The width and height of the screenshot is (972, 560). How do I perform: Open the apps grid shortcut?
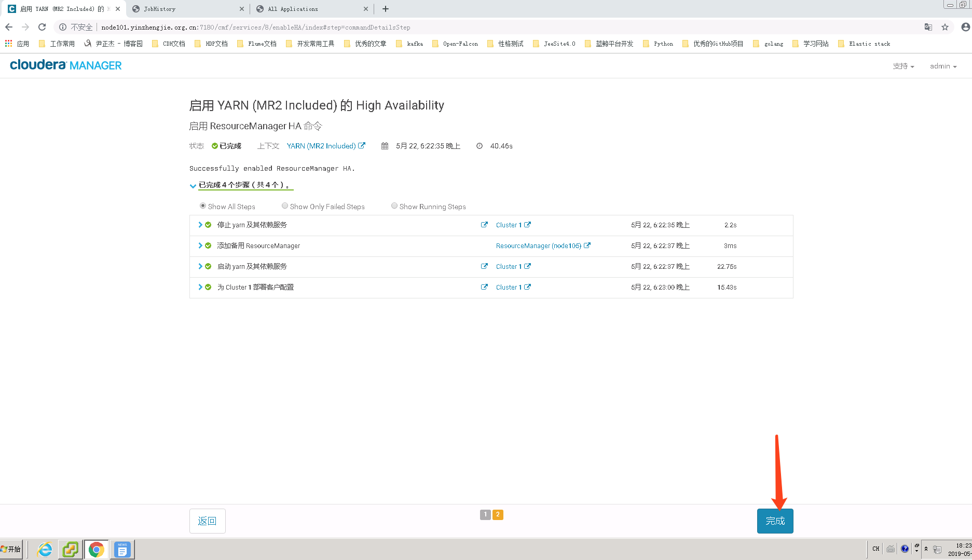(x=8, y=44)
